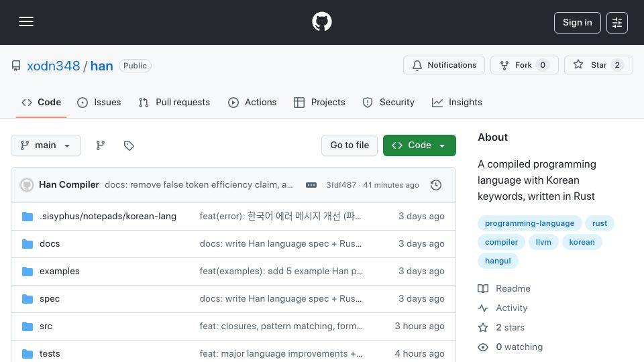644x362 pixels.
Task: Select the compiler topic tag
Action: (502, 242)
